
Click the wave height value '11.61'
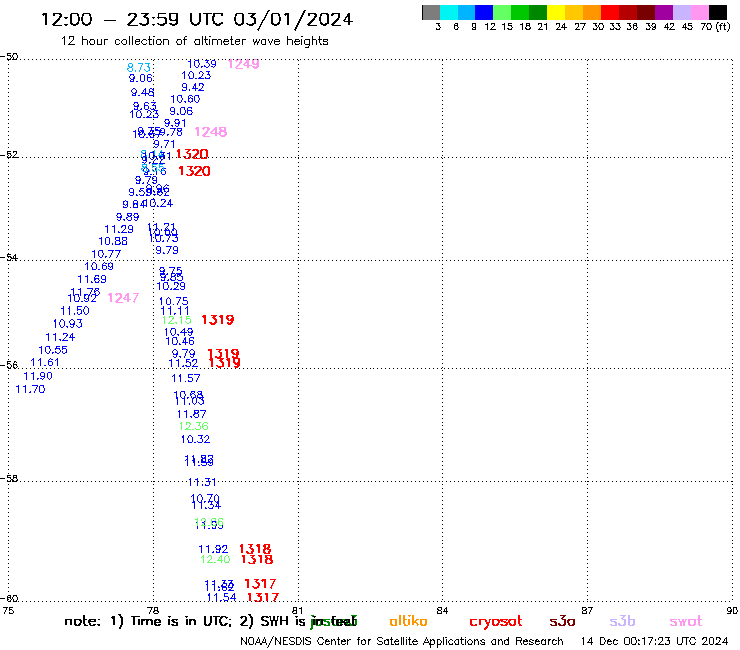point(45,363)
